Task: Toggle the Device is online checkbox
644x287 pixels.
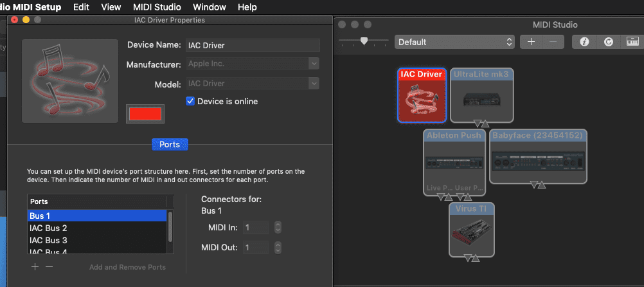Action: 190,101
